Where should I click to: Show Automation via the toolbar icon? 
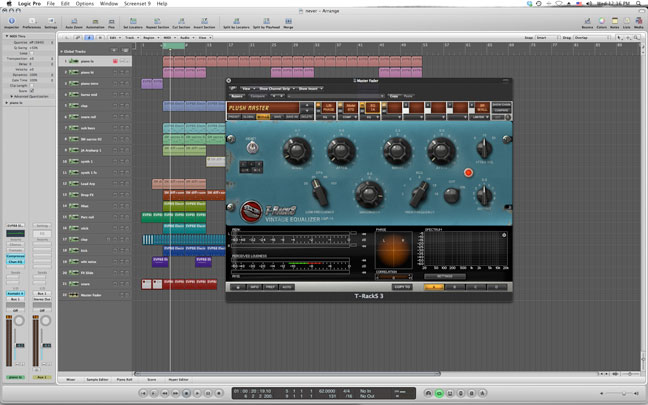tap(95, 21)
